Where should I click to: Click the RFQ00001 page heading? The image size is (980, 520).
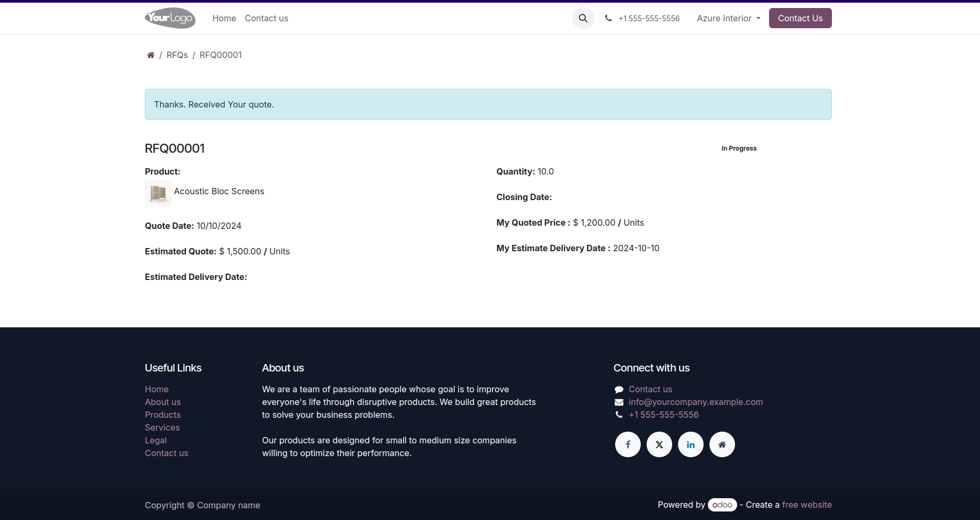[x=175, y=148]
